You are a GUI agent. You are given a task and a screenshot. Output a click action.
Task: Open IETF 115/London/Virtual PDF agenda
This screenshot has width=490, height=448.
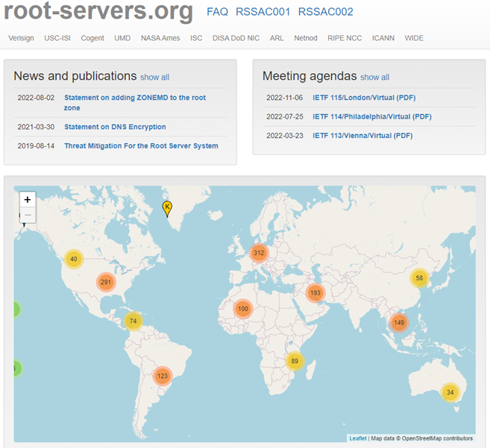pyautogui.click(x=364, y=98)
